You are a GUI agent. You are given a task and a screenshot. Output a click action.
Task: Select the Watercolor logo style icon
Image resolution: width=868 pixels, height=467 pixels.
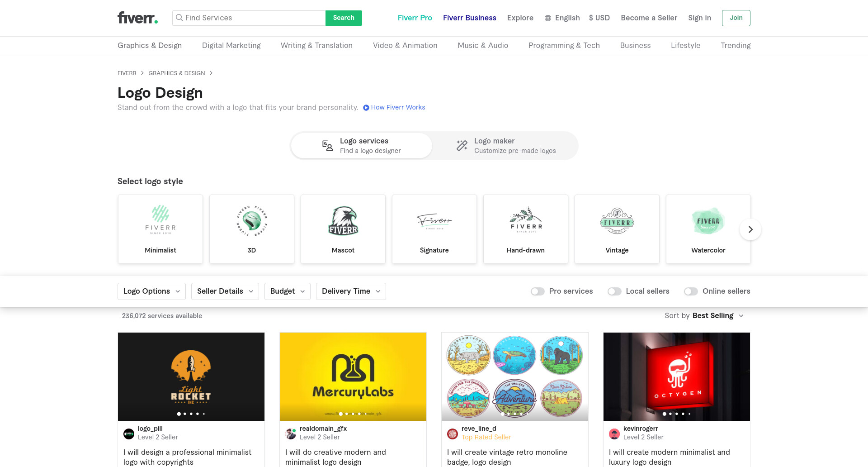(x=708, y=221)
